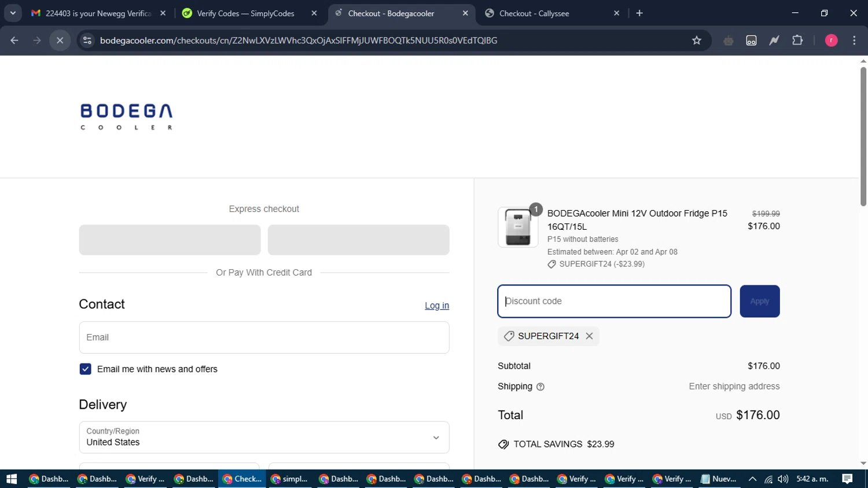Click the taskbar clock 5:42 a. m.
This screenshot has height=488, width=868.
(812, 479)
